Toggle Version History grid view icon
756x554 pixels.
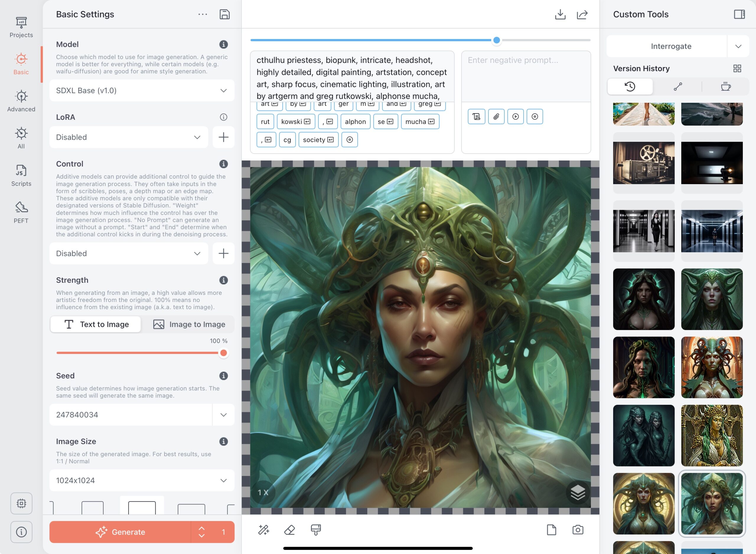[737, 69]
